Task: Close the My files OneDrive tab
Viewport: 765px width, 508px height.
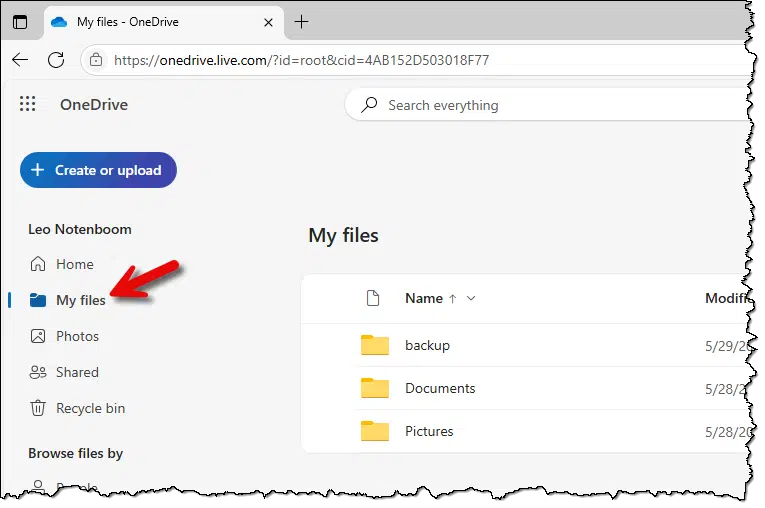Action: pos(266,22)
